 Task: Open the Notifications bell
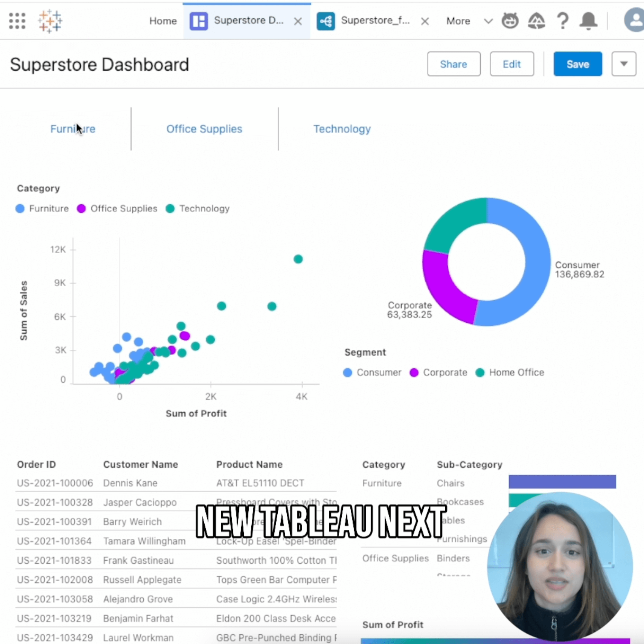[x=588, y=21]
